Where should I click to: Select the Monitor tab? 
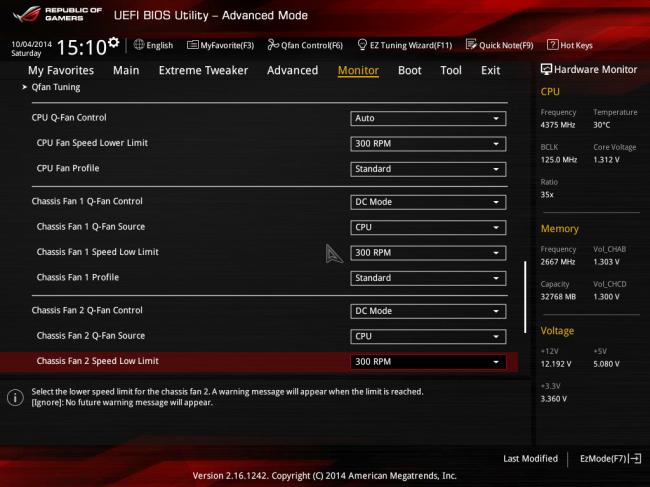point(358,70)
